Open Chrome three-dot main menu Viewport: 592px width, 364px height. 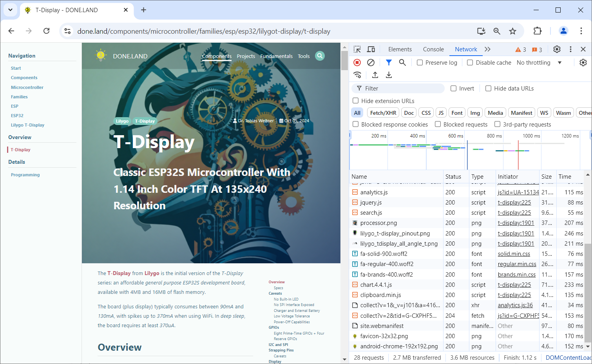pos(581,31)
